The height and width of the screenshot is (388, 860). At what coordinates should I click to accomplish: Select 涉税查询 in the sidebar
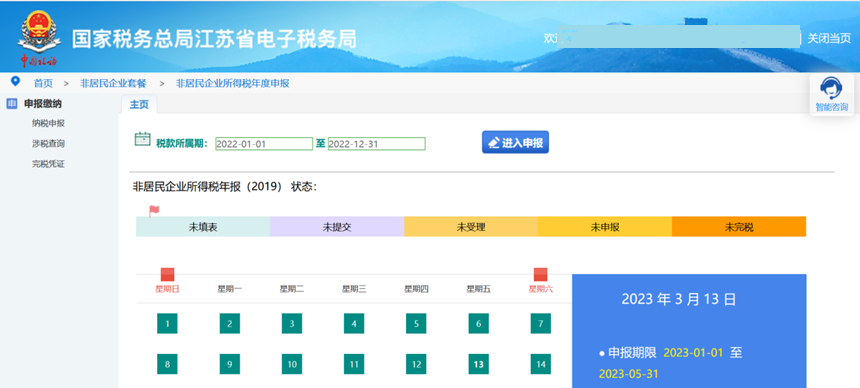(x=48, y=144)
